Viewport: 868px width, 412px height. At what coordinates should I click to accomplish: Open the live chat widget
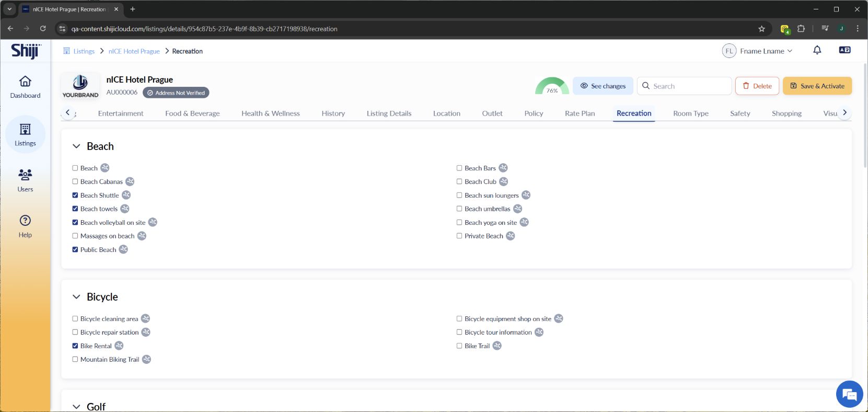(849, 394)
